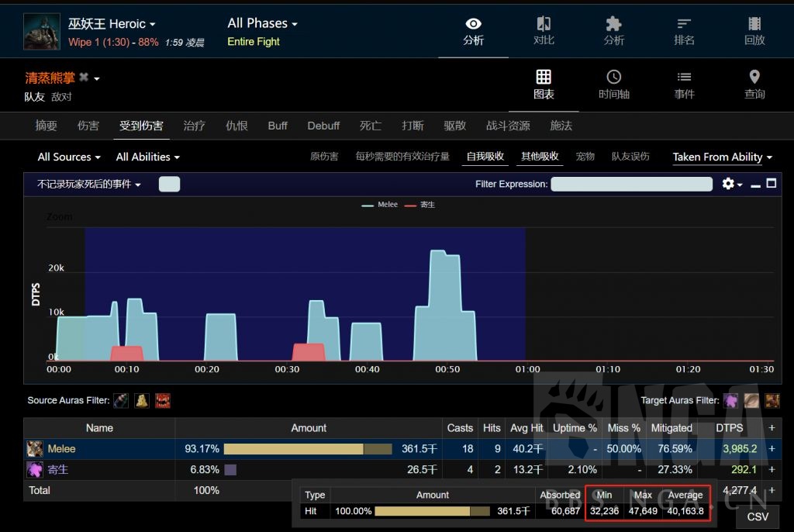Image resolution: width=794 pixels, height=532 pixels.
Task: Click the red Source Auras Filter icon
Action: tap(163, 401)
